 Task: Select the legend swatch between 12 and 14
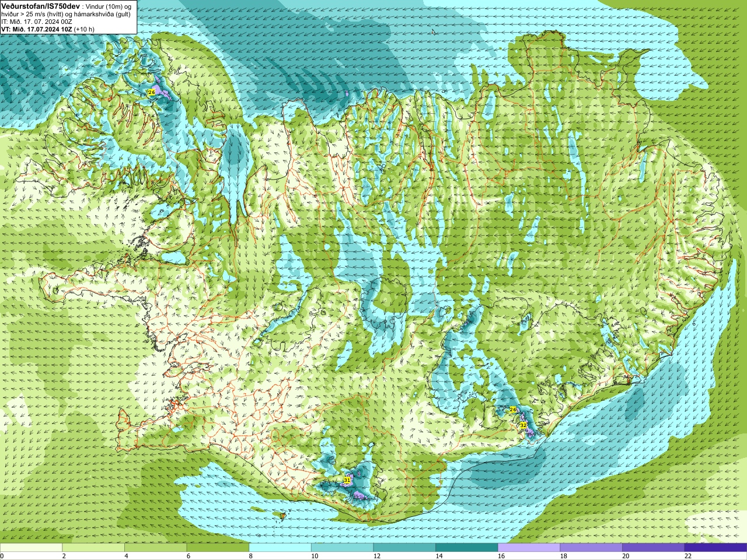click(x=404, y=548)
